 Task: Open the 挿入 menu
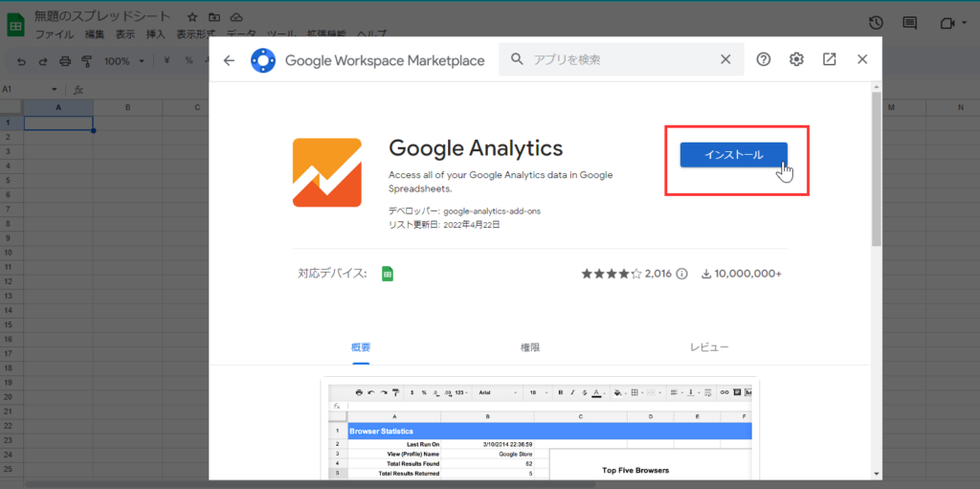point(155,34)
